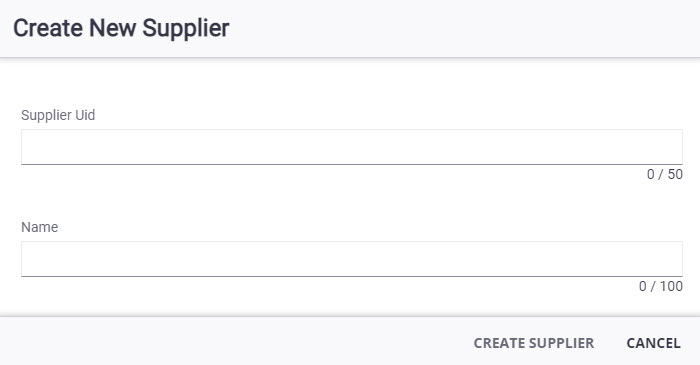Click the CREATE SUPPLIER button
This screenshot has width=700, height=365.
534,343
